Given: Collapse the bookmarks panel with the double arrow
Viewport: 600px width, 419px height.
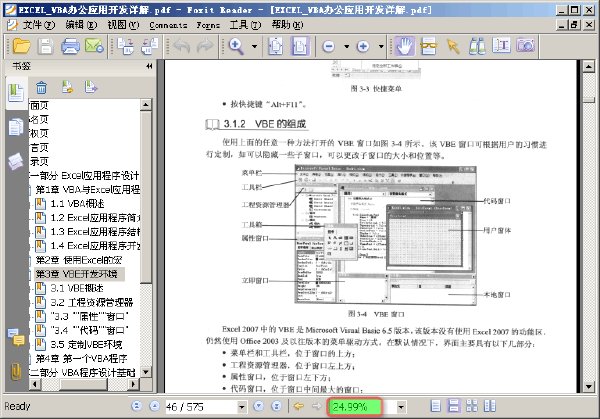Looking at the screenshot, I should click(149, 66).
